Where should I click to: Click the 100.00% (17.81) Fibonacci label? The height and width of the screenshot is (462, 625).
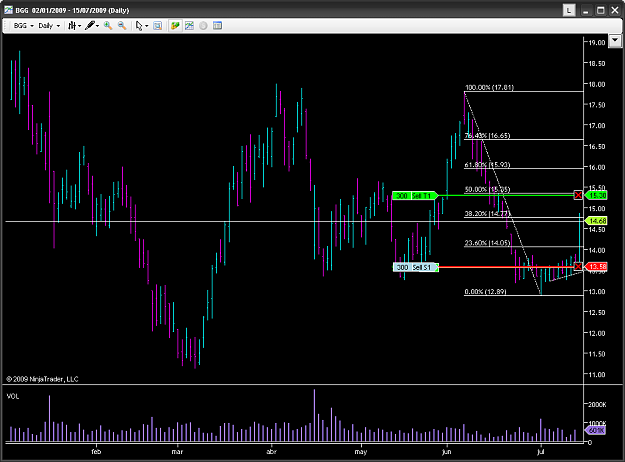tap(489, 87)
